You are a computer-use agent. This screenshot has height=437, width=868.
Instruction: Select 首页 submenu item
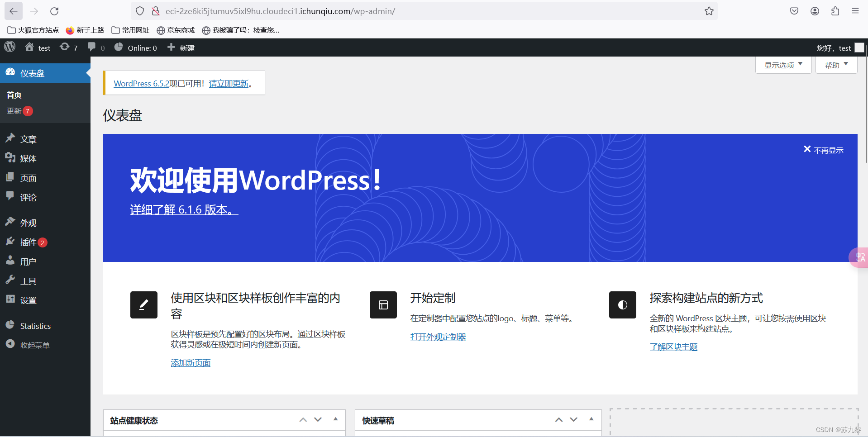(14, 95)
